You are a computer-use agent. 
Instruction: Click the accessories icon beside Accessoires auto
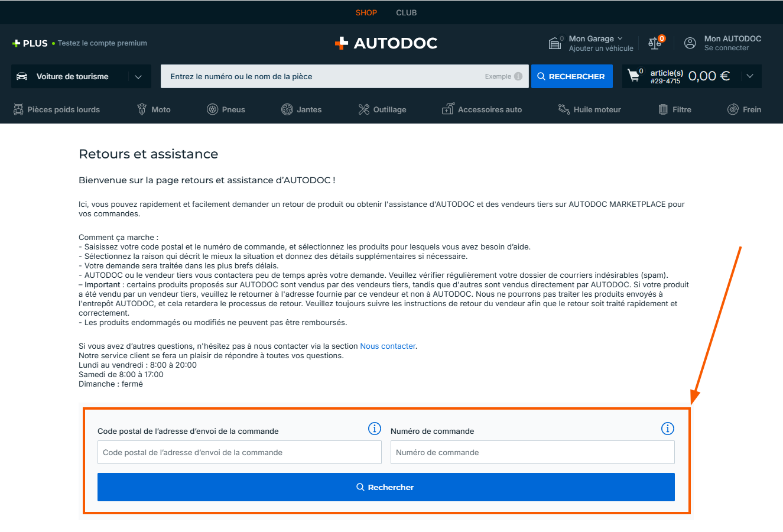coord(448,109)
